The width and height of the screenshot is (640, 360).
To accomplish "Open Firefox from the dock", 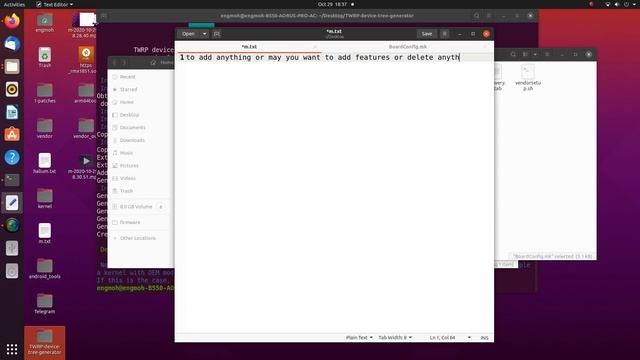I will click(x=12, y=21).
